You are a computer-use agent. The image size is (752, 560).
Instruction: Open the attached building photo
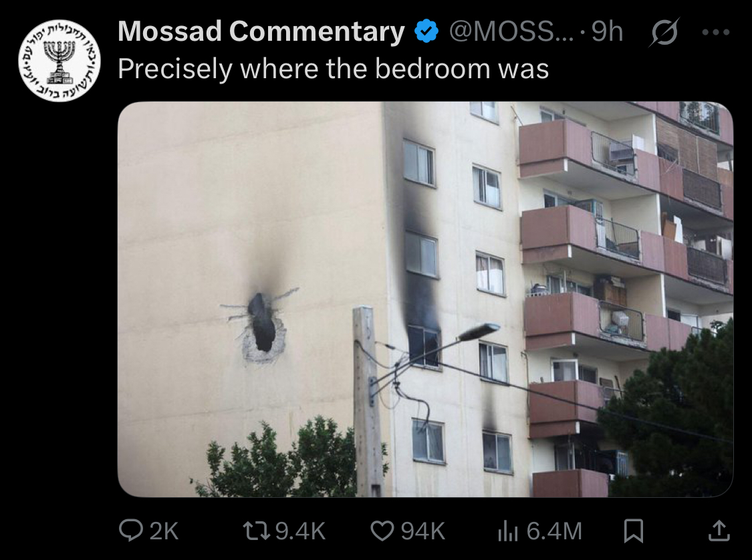(425, 299)
